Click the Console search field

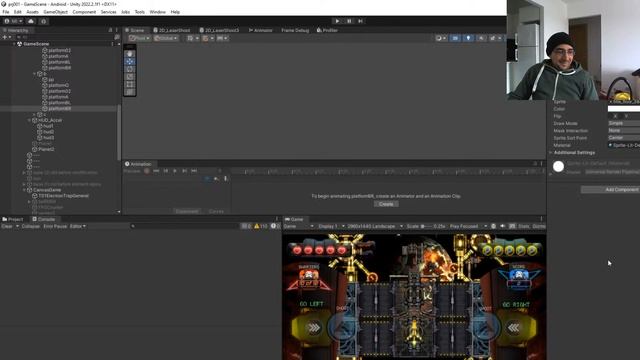tap(184, 226)
